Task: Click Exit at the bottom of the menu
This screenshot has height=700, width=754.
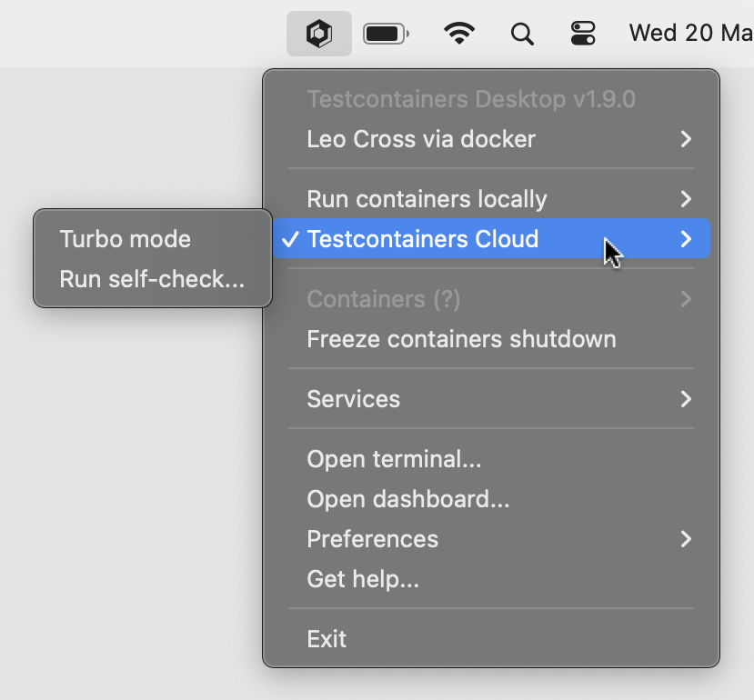Action: [327, 638]
